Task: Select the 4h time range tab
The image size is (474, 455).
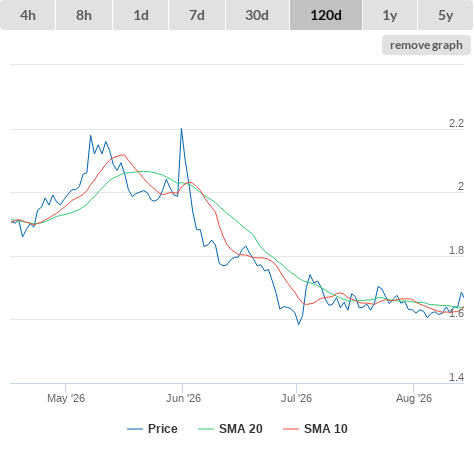Action: click(27, 15)
